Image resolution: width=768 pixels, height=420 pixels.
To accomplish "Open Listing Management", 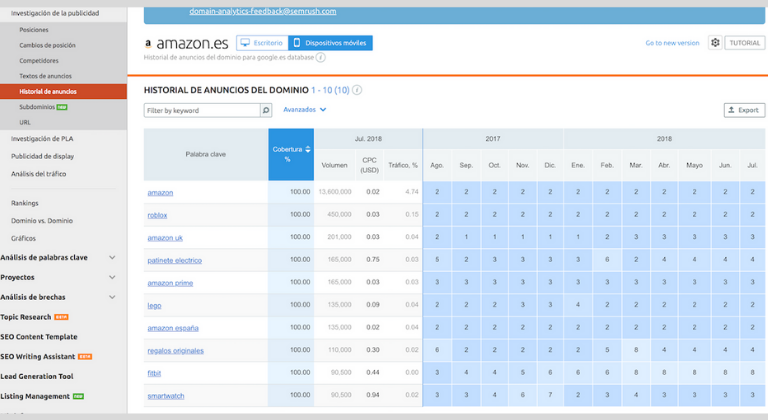I will click(x=35, y=396).
